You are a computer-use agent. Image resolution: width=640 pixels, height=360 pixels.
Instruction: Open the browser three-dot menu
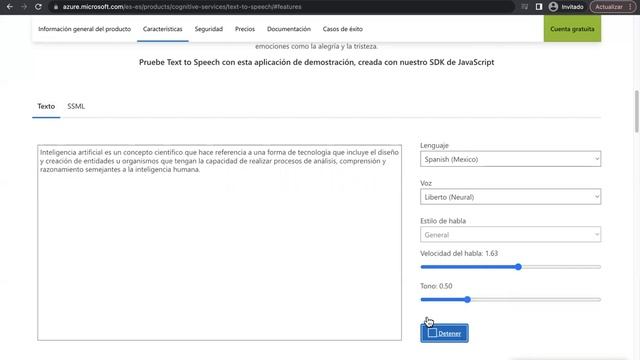[x=631, y=7]
